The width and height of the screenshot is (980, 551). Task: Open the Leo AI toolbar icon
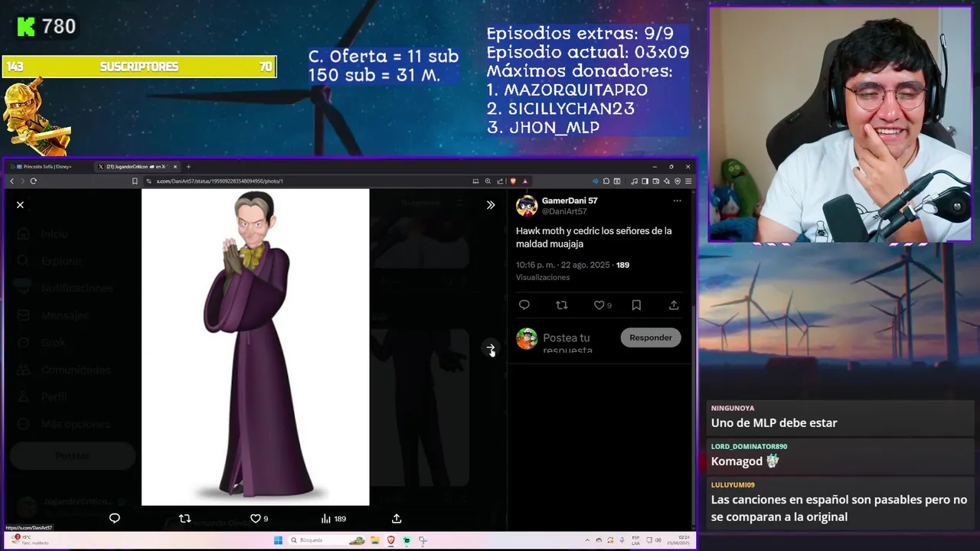point(667,181)
